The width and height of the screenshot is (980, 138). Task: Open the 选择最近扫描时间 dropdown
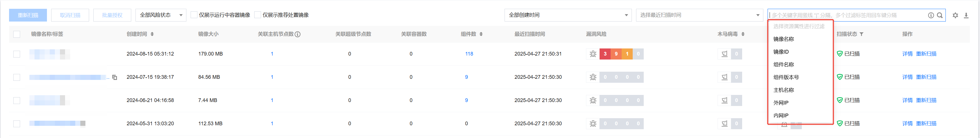699,15
